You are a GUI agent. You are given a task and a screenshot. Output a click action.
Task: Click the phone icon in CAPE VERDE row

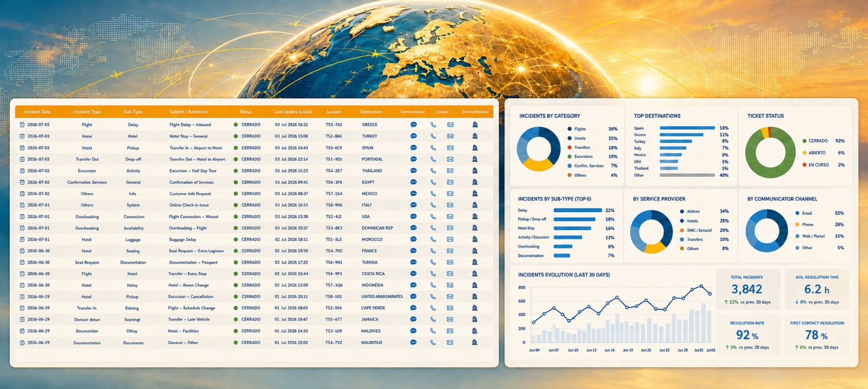coord(433,308)
